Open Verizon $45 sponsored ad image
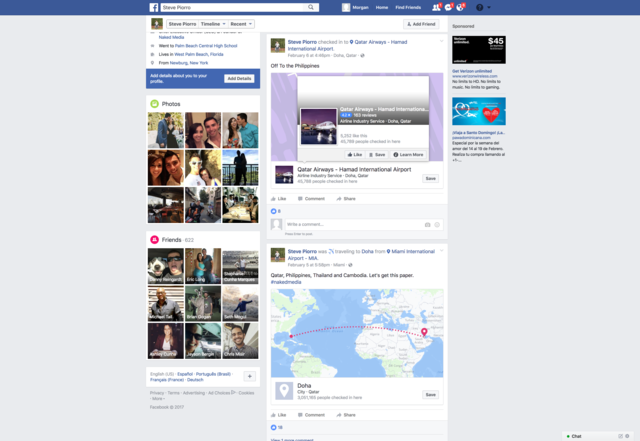The image size is (640, 441). click(479, 50)
